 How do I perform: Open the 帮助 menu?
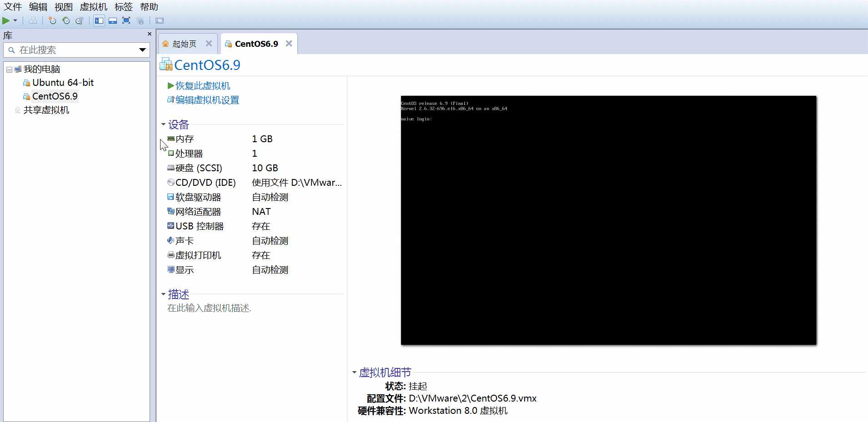[149, 7]
